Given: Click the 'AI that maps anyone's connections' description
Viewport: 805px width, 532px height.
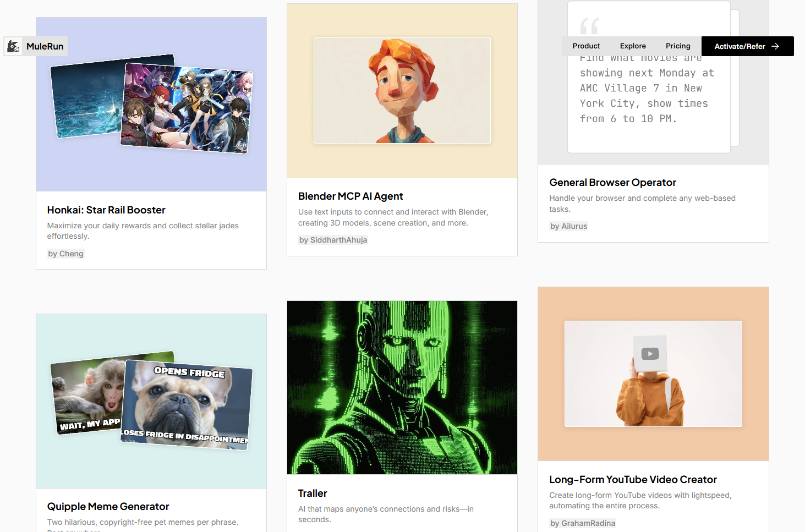Looking at the screenshot, I should 386,514.
